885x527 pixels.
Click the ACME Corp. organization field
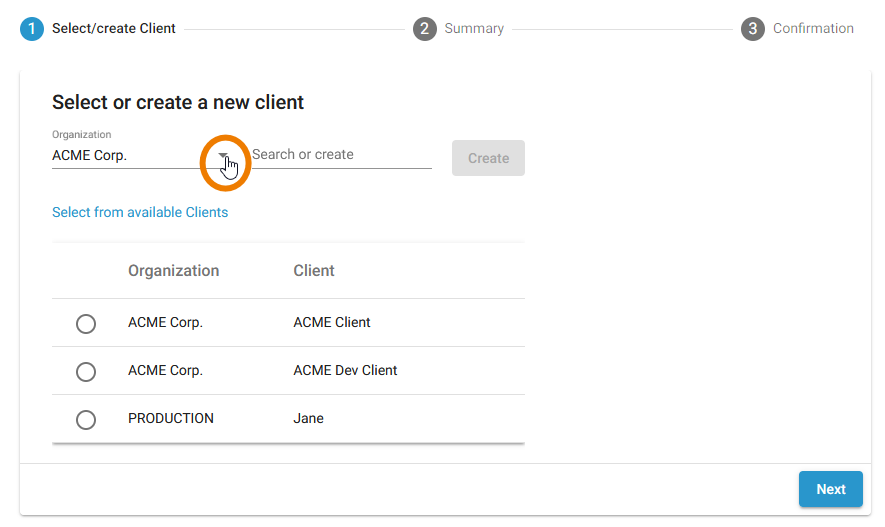(x=125, y=156)
